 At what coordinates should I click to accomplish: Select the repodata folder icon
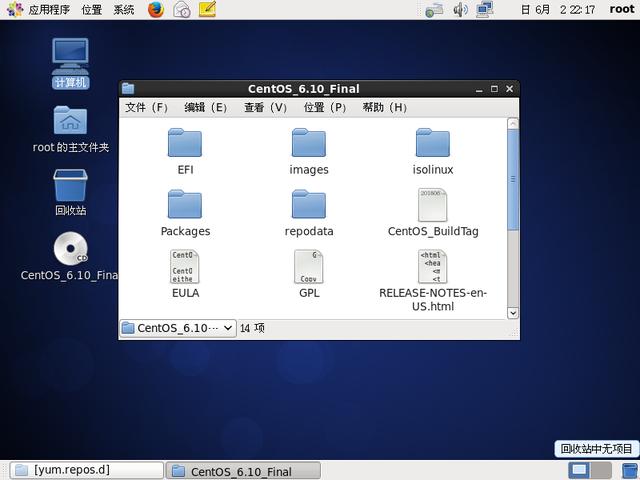[309, 204]
